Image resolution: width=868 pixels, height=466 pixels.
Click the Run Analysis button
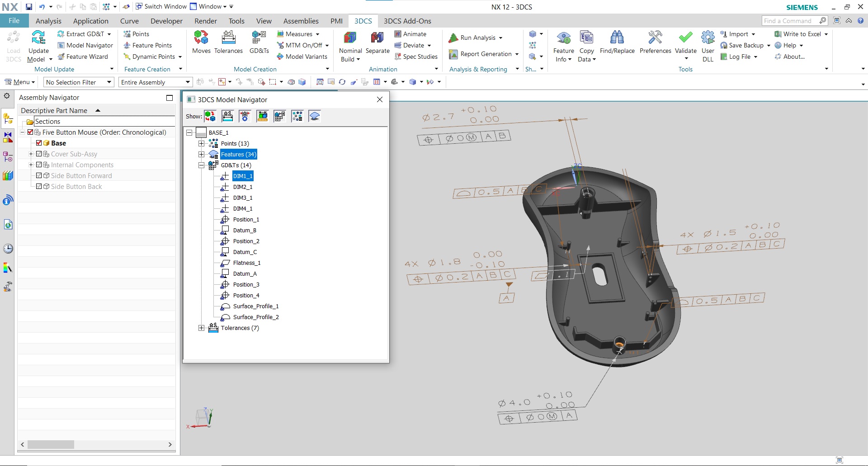pos(475,38)
